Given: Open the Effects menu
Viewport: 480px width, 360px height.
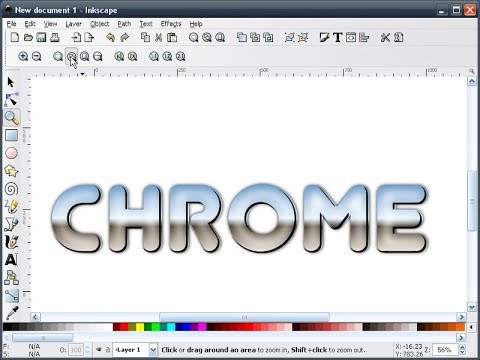Looking at the screenshot, I should coord(171,24).
